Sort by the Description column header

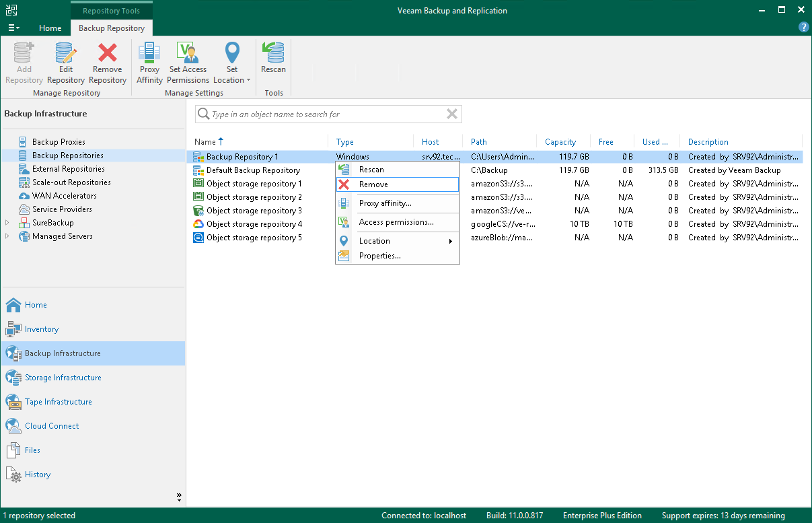(708, 142)
